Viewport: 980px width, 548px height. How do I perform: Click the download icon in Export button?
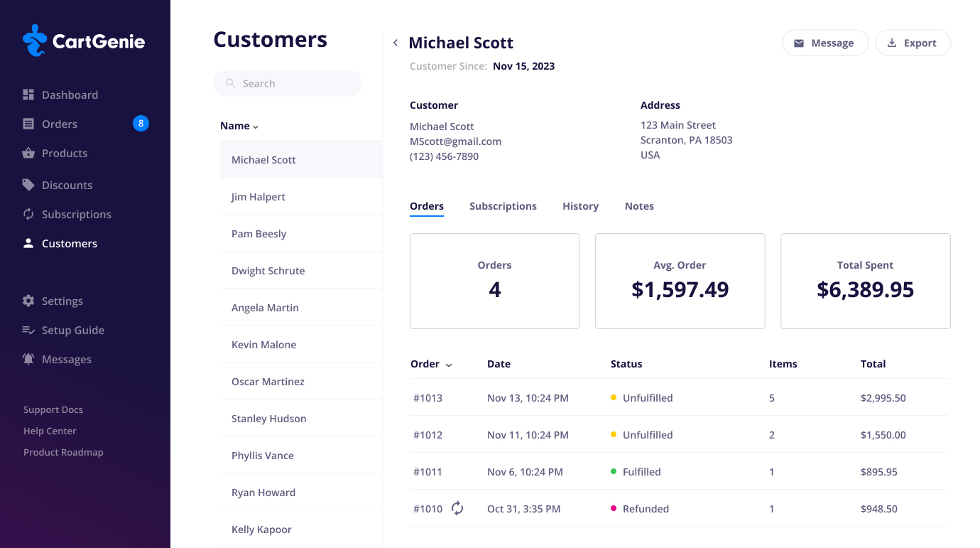[x=892, y=43]
